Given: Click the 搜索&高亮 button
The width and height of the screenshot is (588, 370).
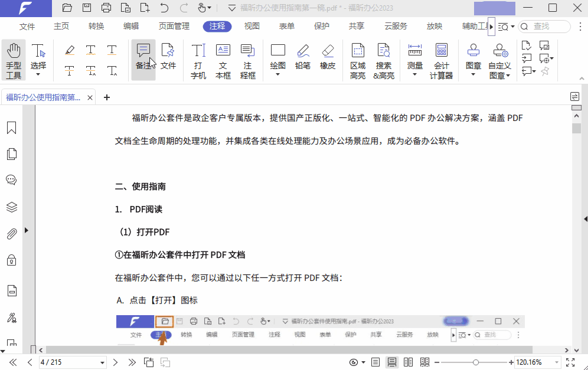Looking at the screenshot, I should click(384, 59).
